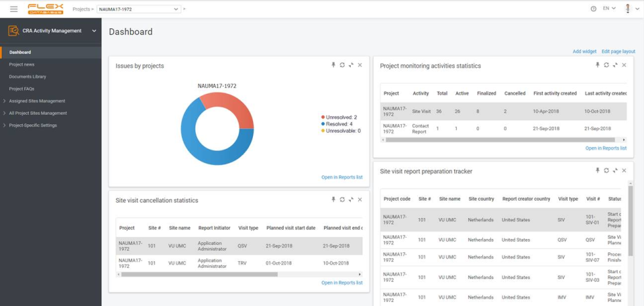Open Project FAQs in the sidebar
This screenshot has width=644, height=306.
tap(21, 89)
